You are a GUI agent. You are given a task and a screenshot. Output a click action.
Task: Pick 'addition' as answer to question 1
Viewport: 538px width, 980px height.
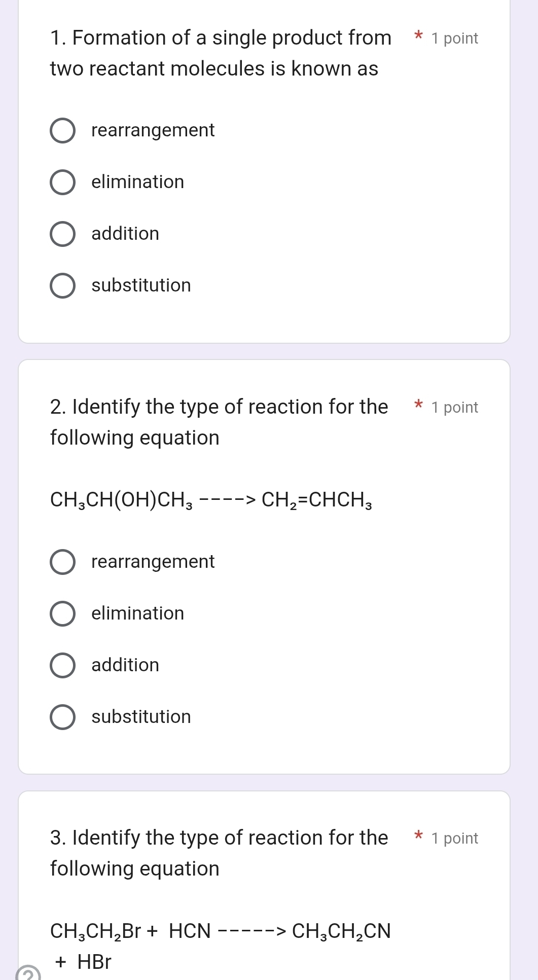click(63, 234)
